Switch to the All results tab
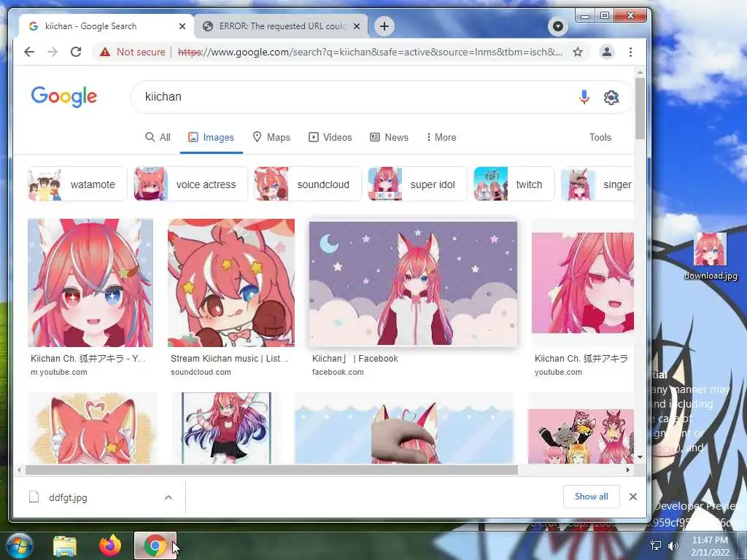 pos(158,137)
